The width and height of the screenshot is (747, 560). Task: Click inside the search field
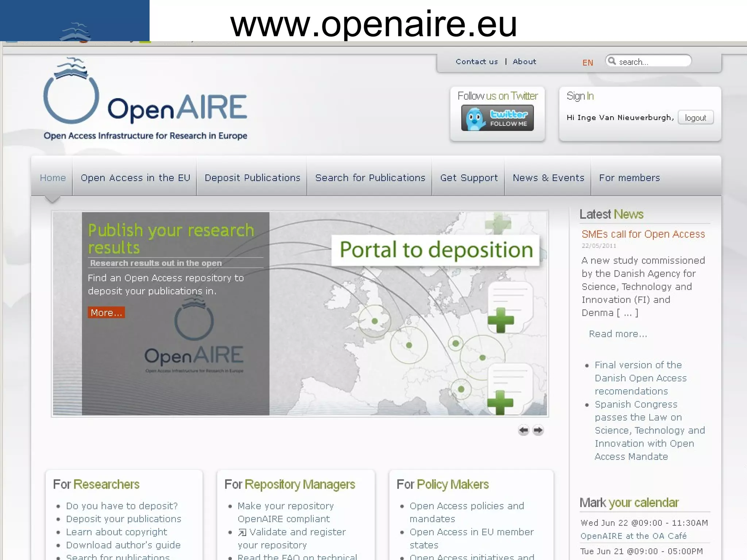point(648,61)
